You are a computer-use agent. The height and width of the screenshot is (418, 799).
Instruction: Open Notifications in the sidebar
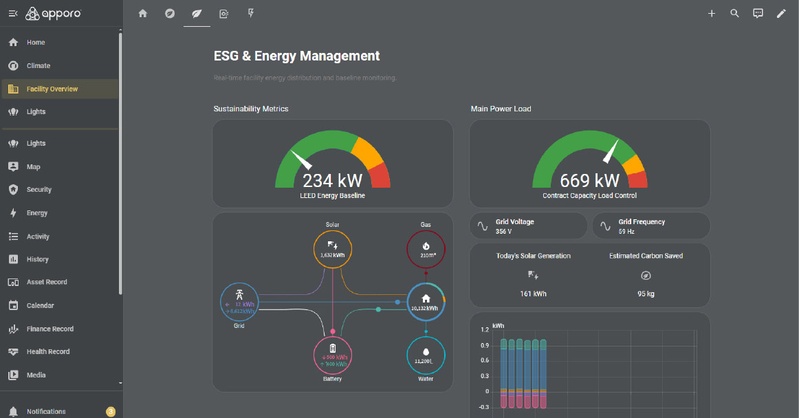(60, 411)
